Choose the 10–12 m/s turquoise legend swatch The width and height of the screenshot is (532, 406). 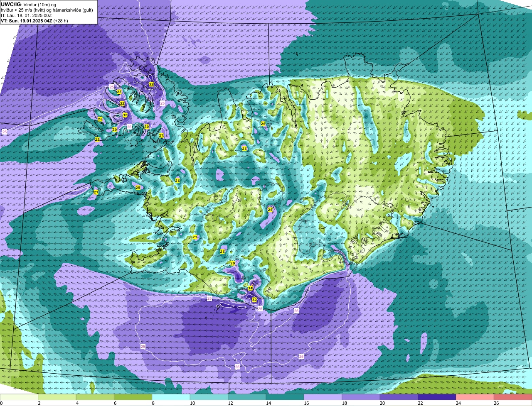(x=209, y=397)
